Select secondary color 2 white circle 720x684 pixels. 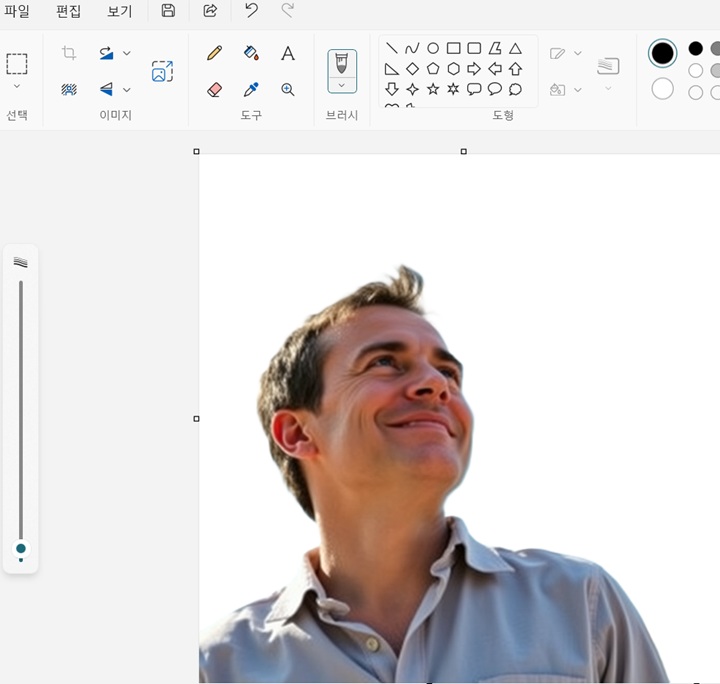[x=662, y=89]
